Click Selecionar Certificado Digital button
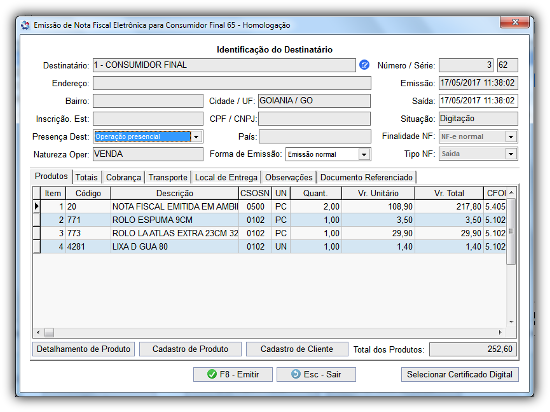The image size is (550, 412). pyautogui.click(x=460, y=374)
